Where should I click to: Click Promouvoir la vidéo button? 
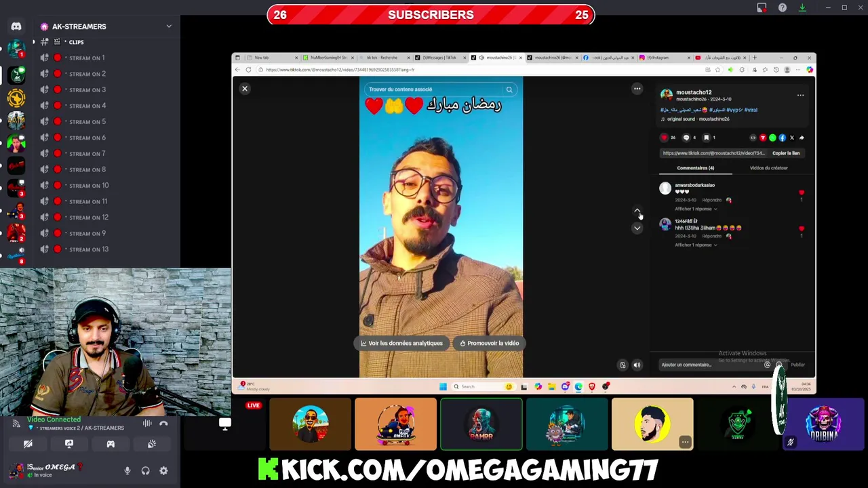490,343
